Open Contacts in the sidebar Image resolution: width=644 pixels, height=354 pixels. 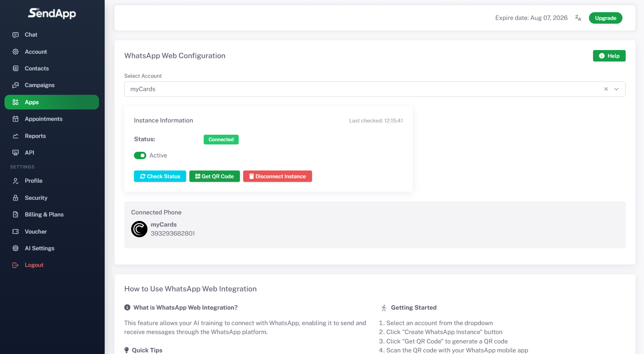point(52,68)
